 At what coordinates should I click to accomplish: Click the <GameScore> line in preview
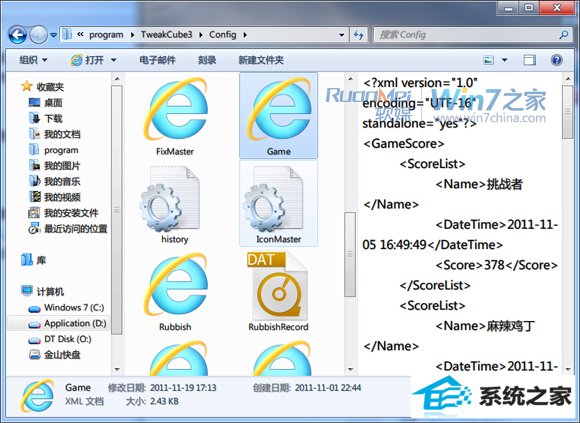(x=404, y=143)
